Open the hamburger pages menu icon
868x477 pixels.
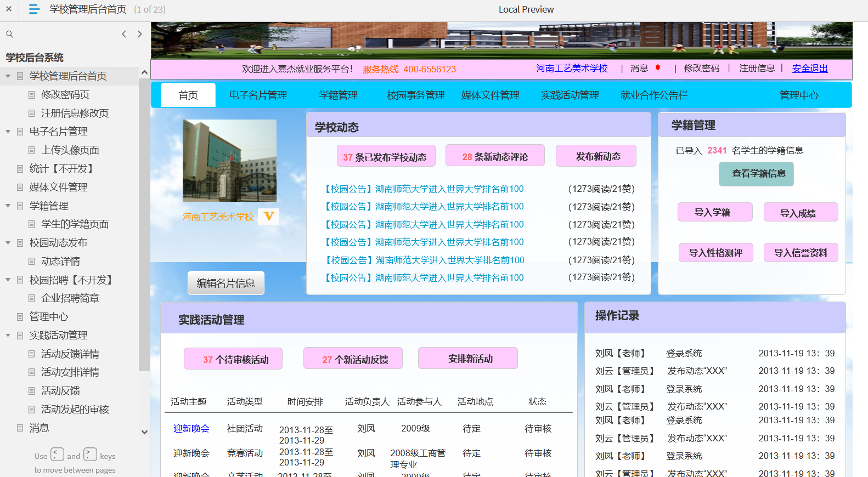pyautogui.click(x=34, y=9)
